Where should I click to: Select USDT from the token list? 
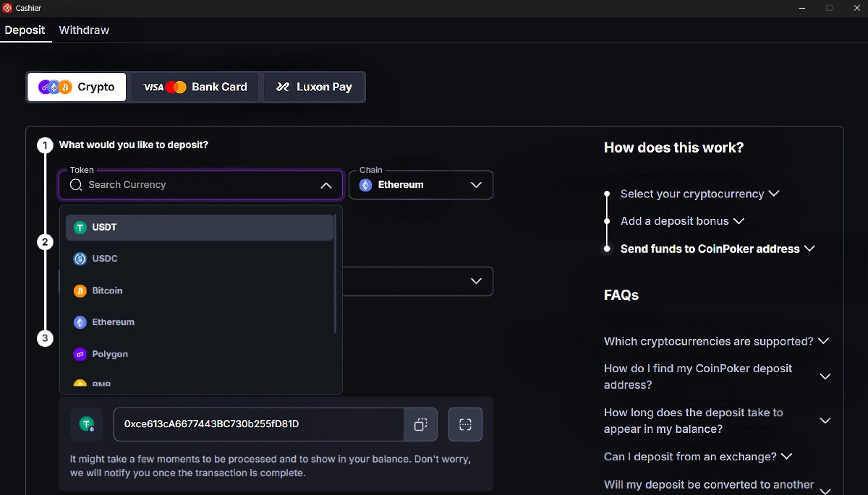[x=199, y=227]
